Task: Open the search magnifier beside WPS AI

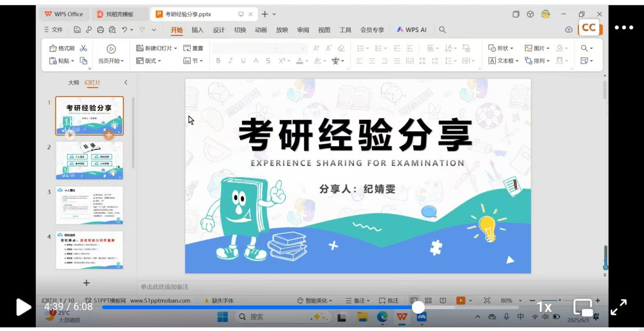Action: coord(442,30)
